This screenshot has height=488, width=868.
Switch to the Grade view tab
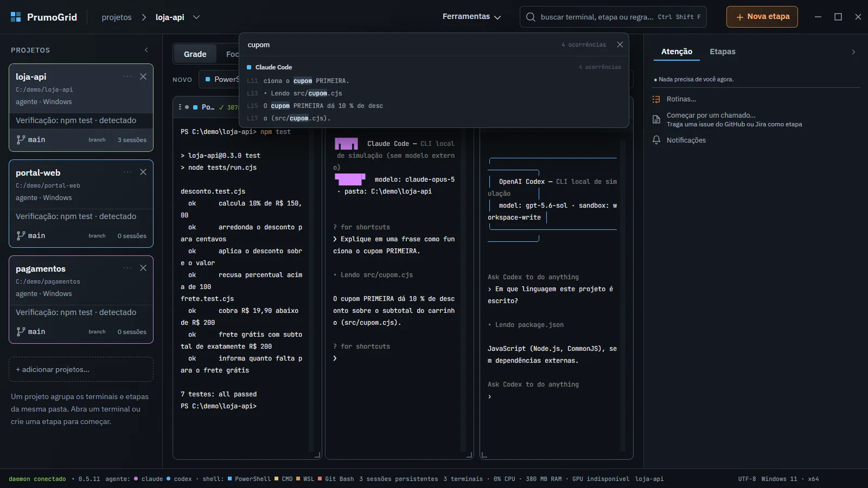tap(195, 54)
